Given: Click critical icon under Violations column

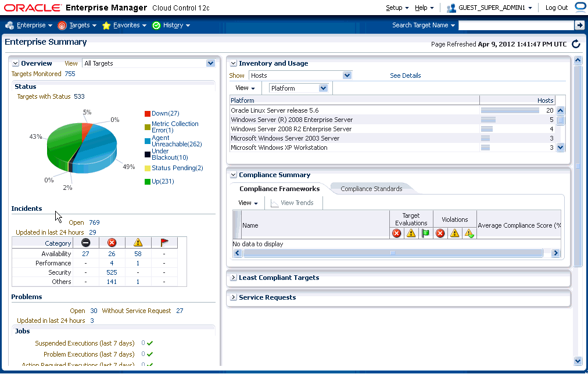Looking at the screenshot, I should tap(440, 233).
